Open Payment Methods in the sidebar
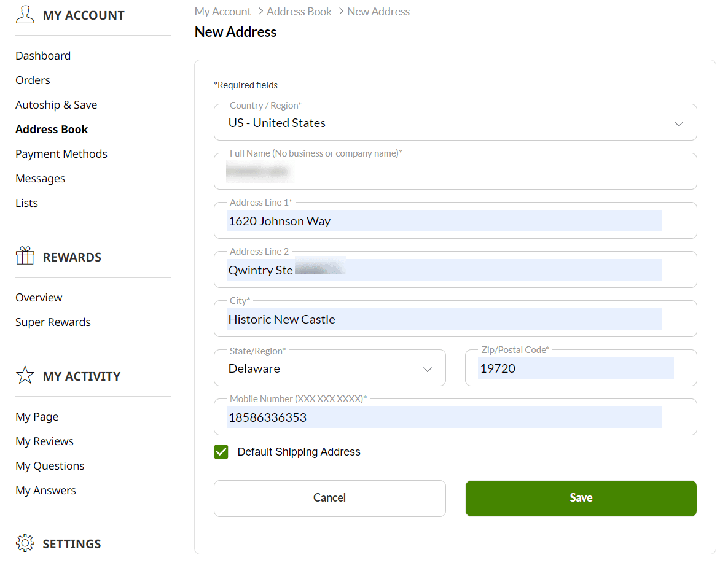Screen dimensions: 728x563 [x=61, y=154]
